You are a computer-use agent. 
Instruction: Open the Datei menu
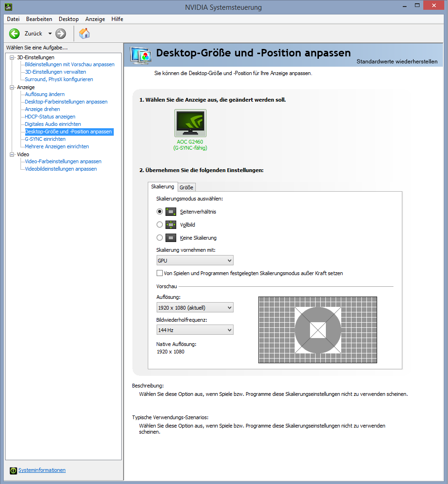tap(13, 19)
